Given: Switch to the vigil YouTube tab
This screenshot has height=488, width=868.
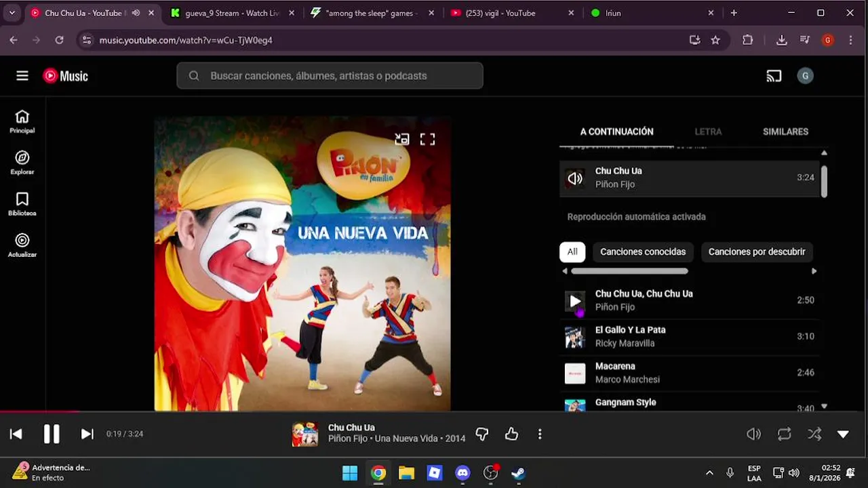Looking at the screenshot, I should pos(513,13).
